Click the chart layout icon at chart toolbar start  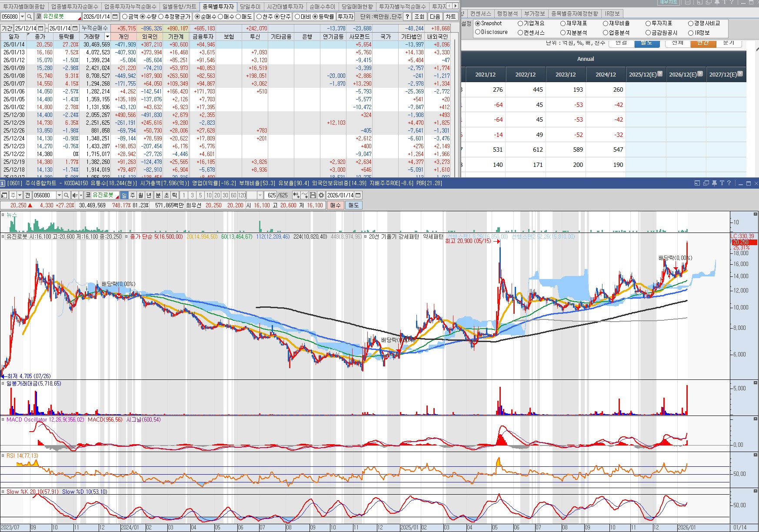[4, 195]
